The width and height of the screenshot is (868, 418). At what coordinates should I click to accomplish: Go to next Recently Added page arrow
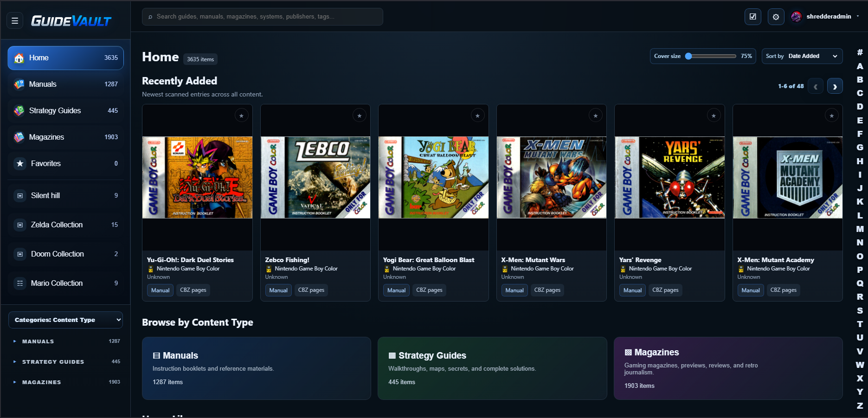[x=835, y=86]
